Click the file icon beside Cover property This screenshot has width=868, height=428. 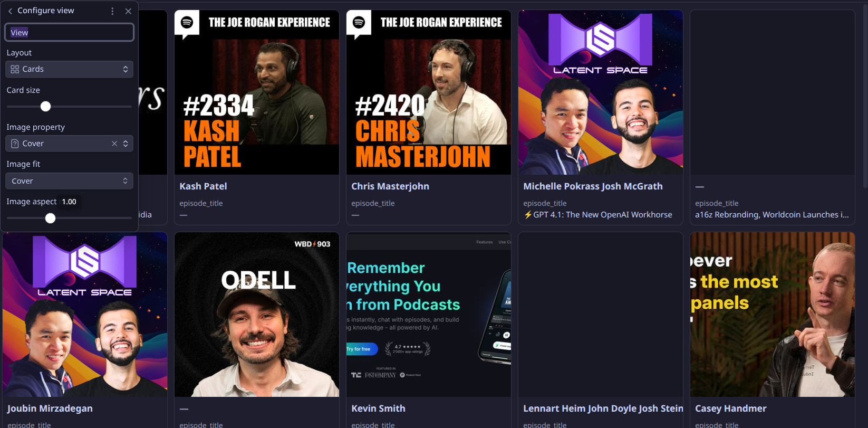click(x=15, y=144)
